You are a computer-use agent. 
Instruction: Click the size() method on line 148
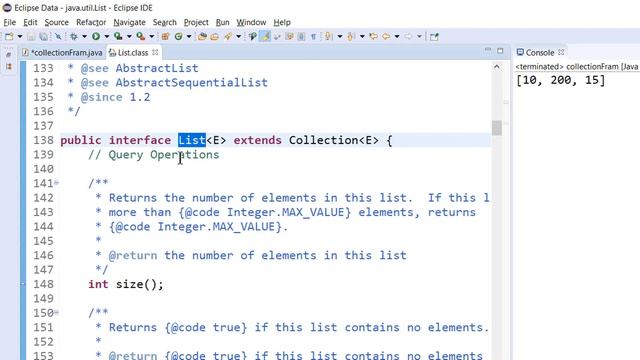click(x=139, y=284)
